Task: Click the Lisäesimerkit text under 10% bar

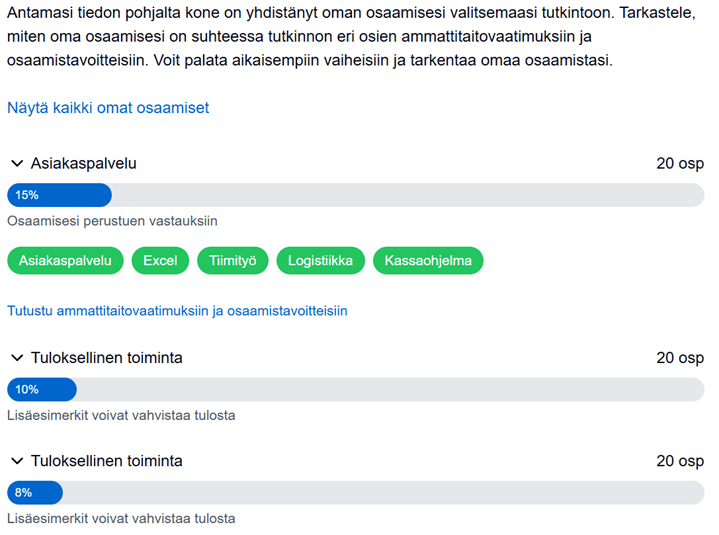Action: pos(121,415)
